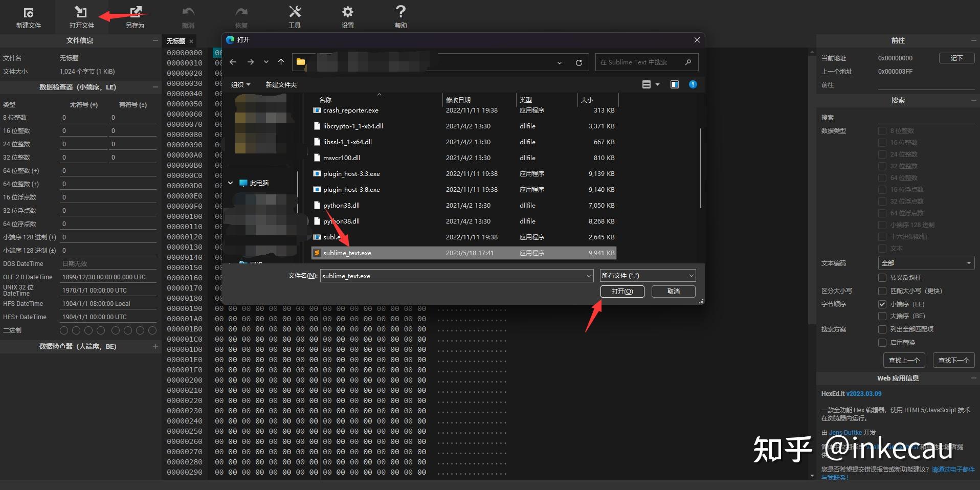Click the 取消 (Cancel) button

(673, 292)
